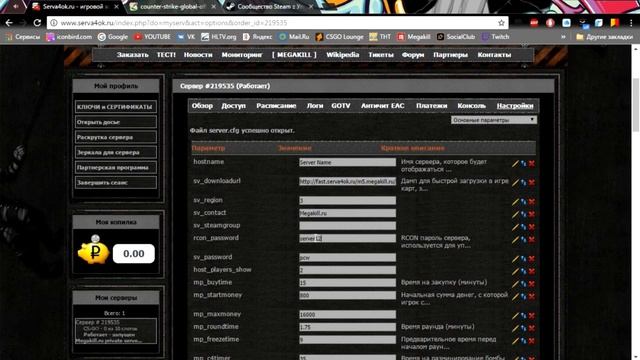This screenshot has height=360, width=640.
Task: Open Мониторинг in the site menu
Action: tap(242, 55)
